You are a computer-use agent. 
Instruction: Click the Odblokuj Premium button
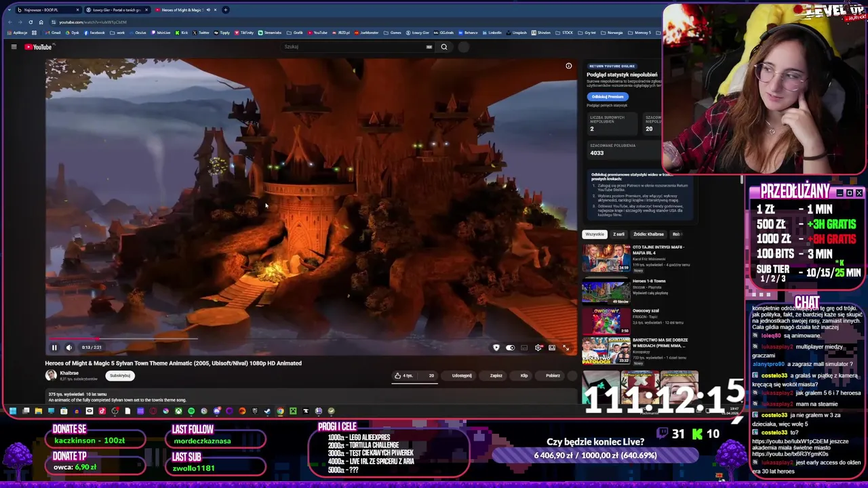(x=608, y=96)
